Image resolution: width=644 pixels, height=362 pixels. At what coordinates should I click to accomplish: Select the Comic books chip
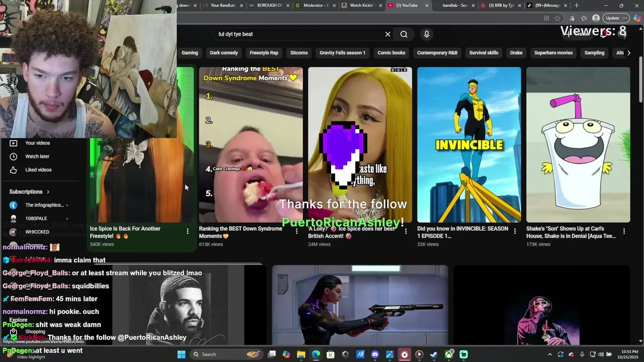pyautogui.click(x=391, y=53)
